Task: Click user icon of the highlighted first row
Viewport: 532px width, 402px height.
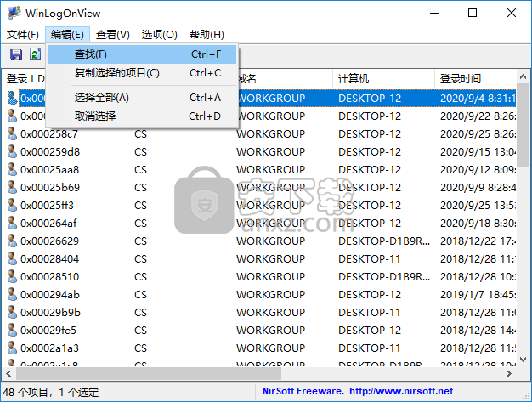Action: tap(12, 98)
